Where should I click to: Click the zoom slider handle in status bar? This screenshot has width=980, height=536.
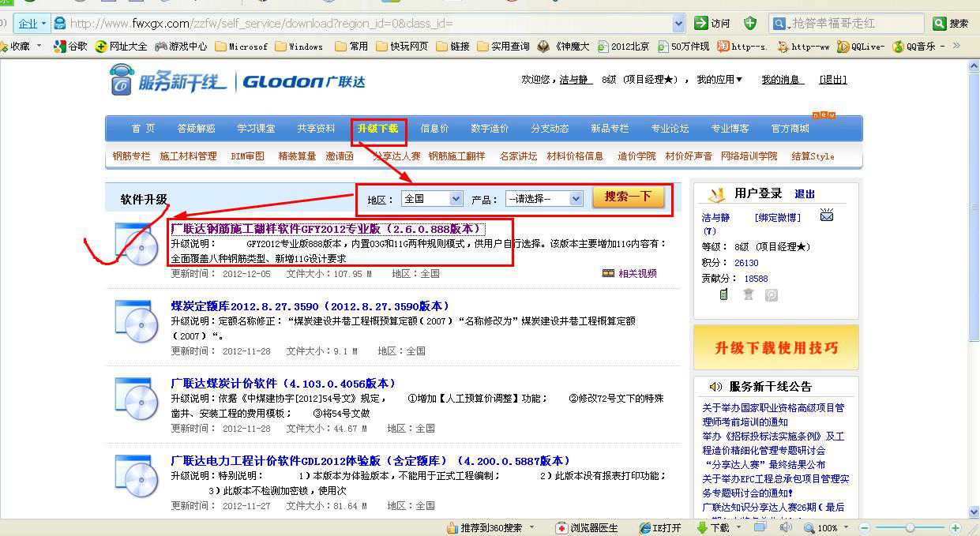click(x=911, y=528)
